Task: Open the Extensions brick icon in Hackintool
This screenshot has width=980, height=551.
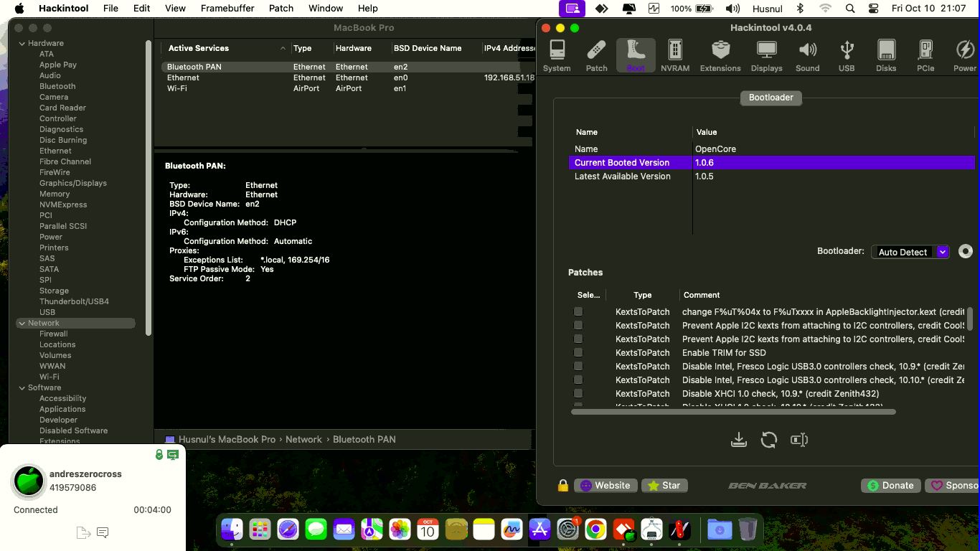Action: 720,56
